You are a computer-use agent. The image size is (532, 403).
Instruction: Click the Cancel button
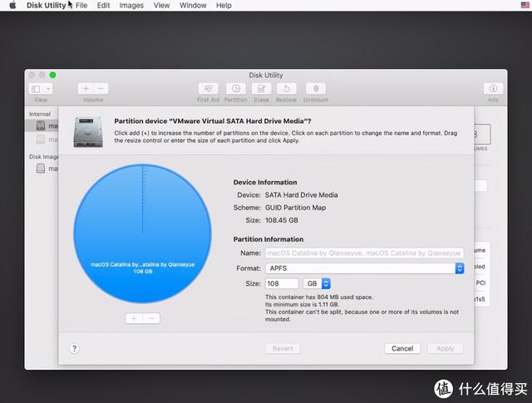click(402, 348)
